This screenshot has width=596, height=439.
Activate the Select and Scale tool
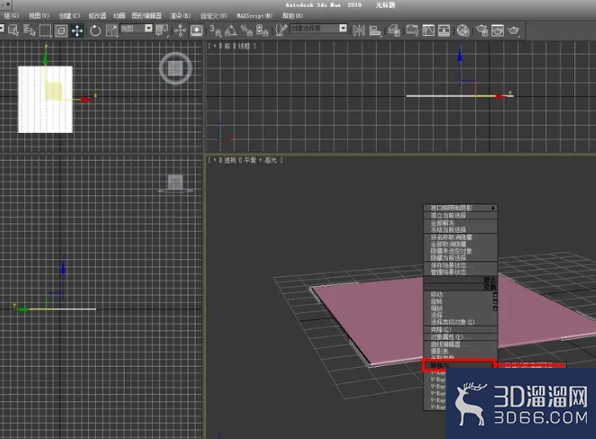point(111,31)
